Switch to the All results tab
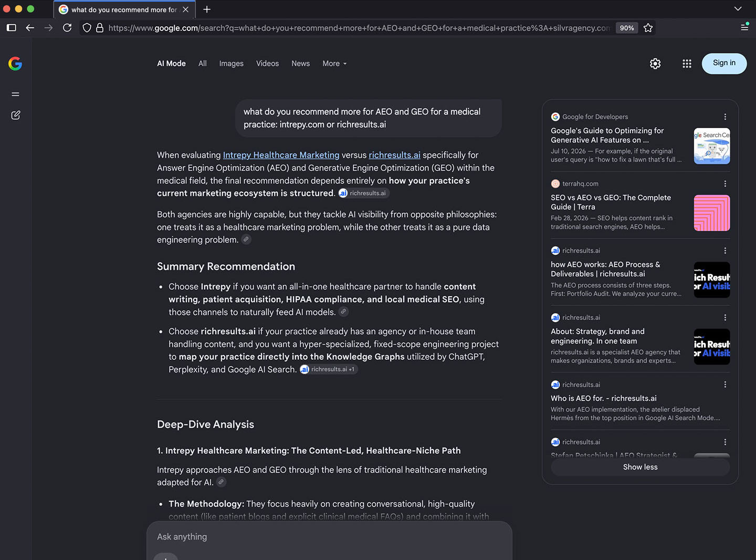This screenshot has height=560, width=756. (203, 64)
